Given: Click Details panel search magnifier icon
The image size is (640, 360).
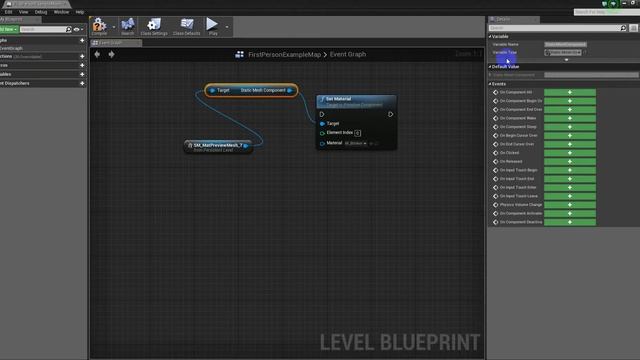Looking at the screenshot, I should click(x=623, y=28).
